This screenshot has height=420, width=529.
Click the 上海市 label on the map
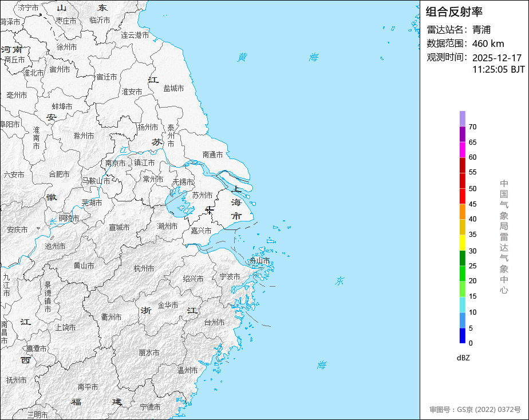236,202
